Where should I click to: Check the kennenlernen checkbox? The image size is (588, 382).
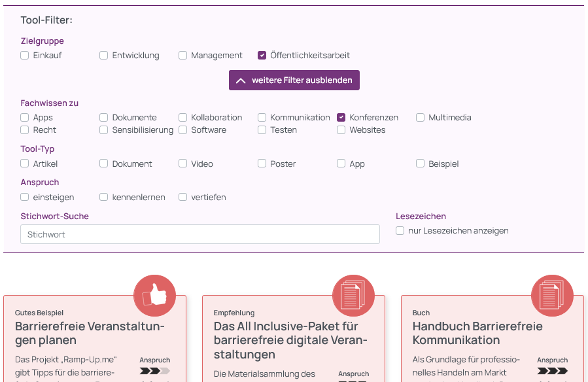(x=103, y=197)
